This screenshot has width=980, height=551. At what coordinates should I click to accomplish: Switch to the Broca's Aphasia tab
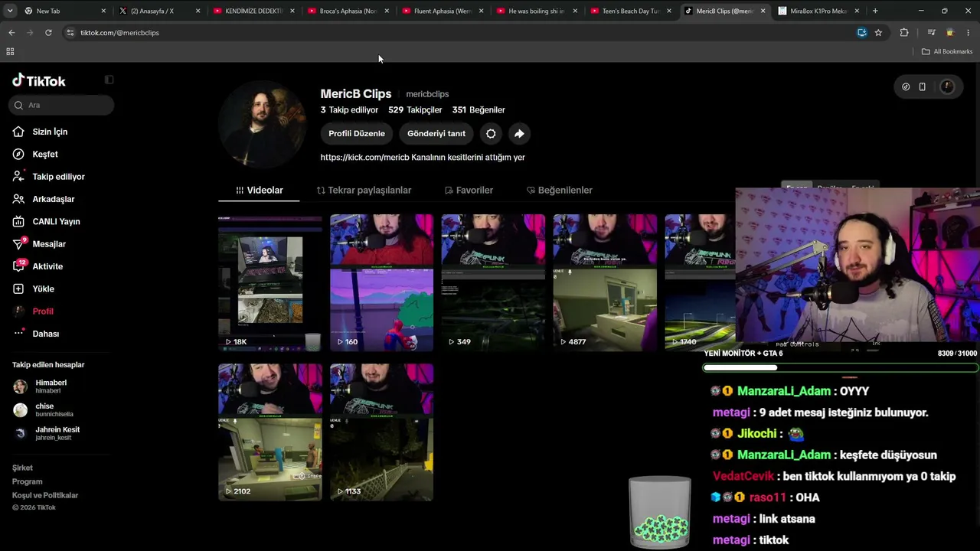348,11
